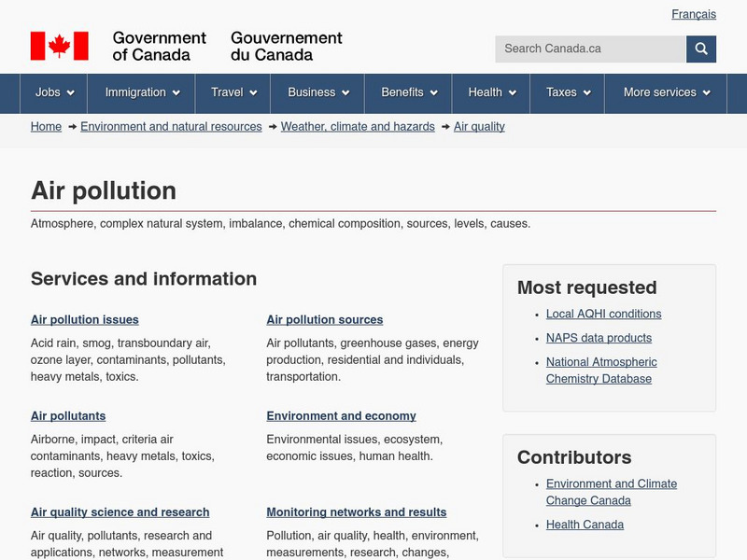Select the Taxes menu item
Image resolution: width=747 pixels, height=560 pixels.
point(568,92)
